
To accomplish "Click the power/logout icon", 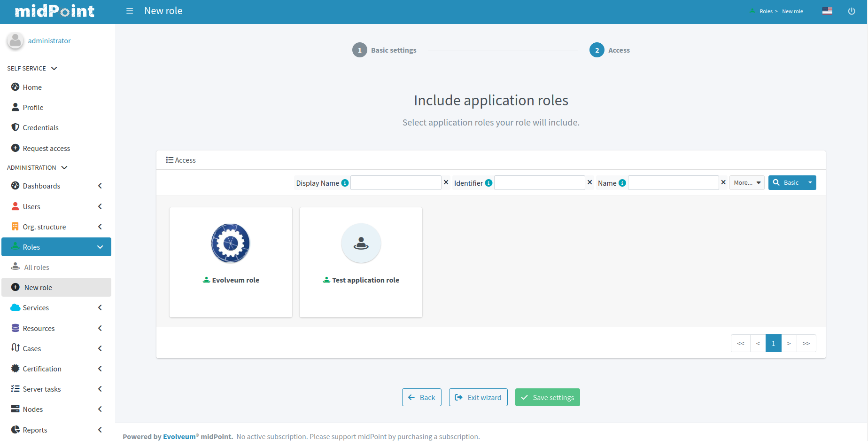I will [852, 11].
